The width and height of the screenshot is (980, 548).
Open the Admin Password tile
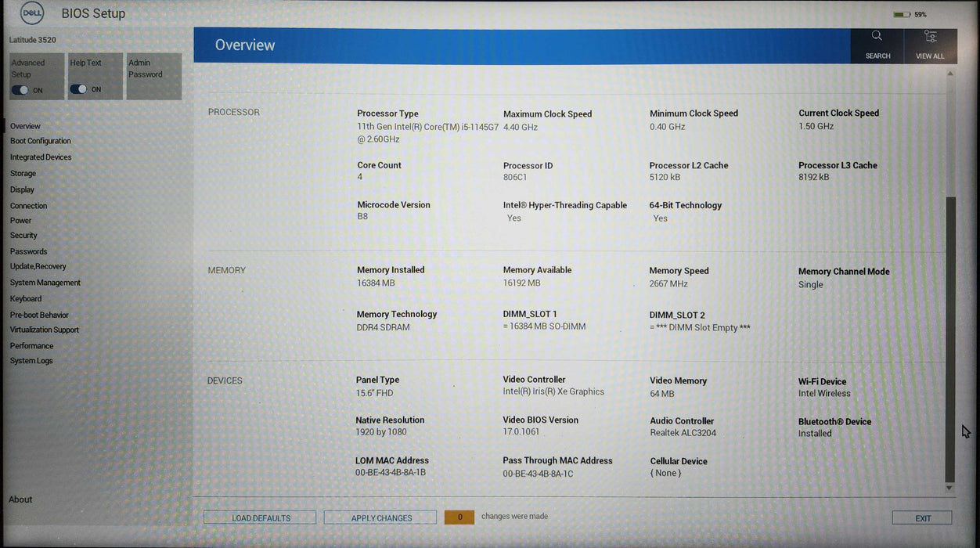click(x=154, y=76)
